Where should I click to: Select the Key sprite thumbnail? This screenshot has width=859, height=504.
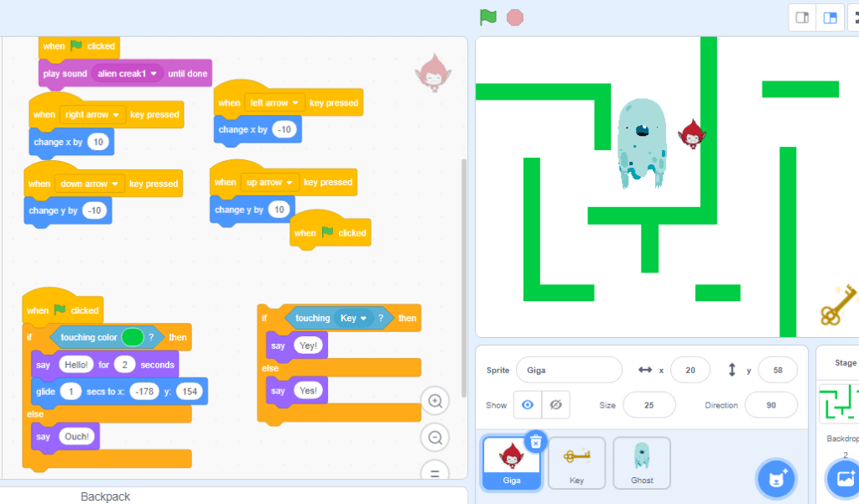[576, 462]
